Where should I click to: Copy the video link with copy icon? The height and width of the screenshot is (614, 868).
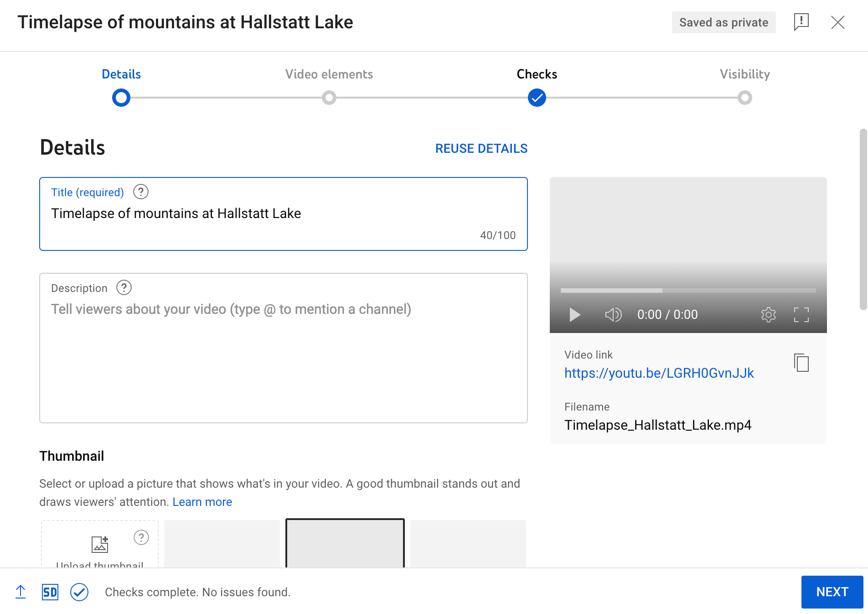[x=801, y=363]
